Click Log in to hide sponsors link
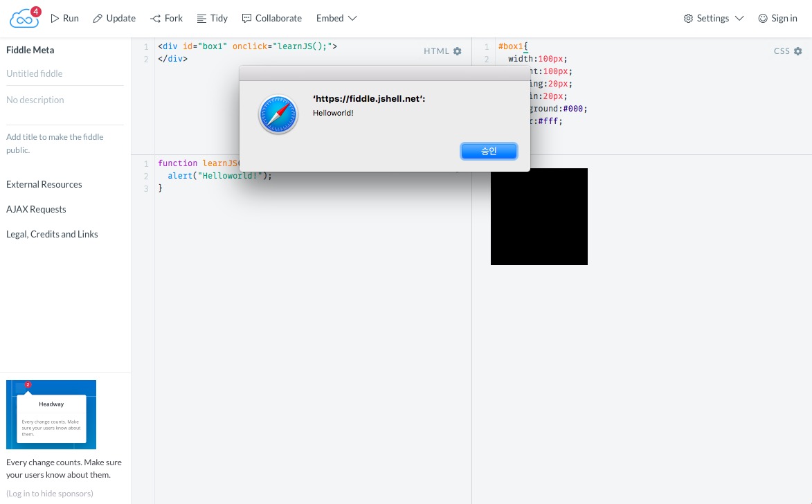The height and width of the screenshot is (504, 812). tap(50, 494)
